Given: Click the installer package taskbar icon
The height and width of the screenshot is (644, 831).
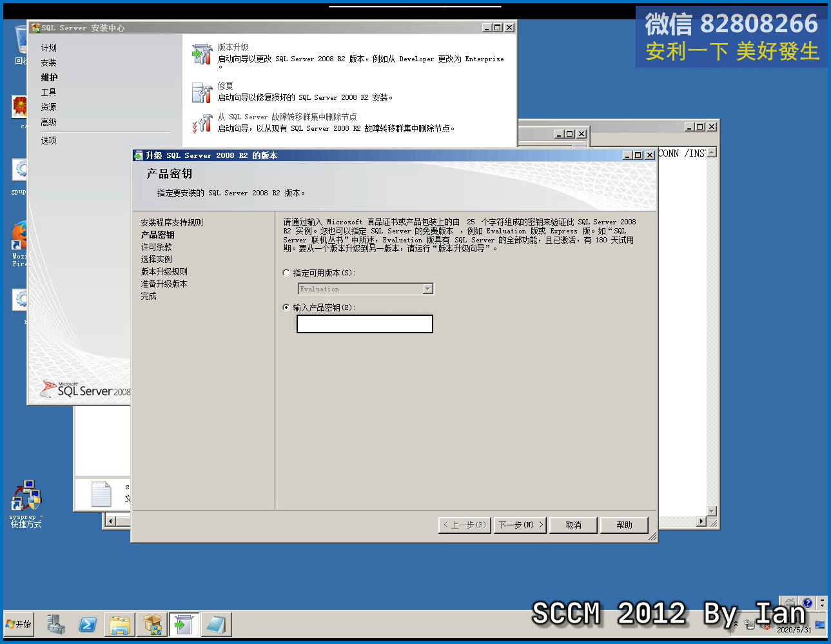Looking at the screenshot, I should (152, 624).
